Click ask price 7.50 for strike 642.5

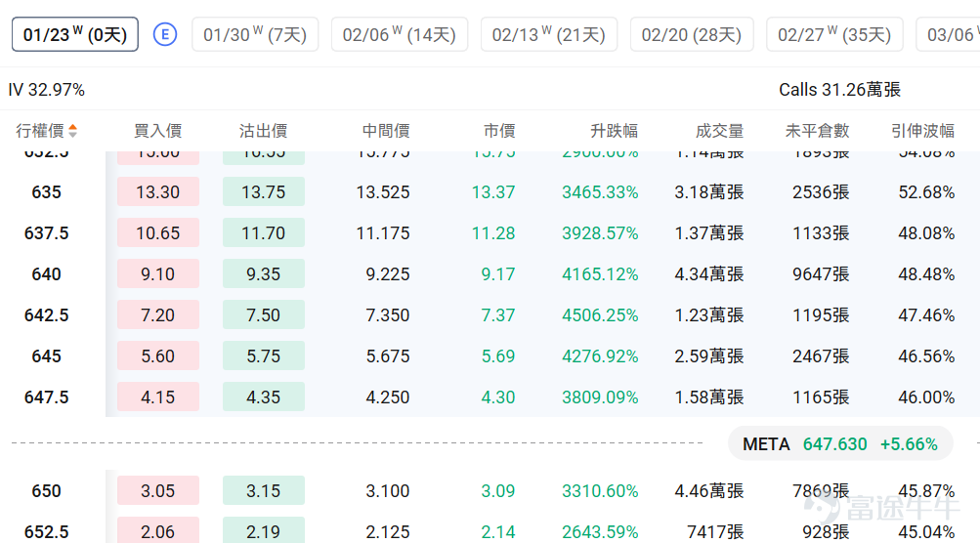[x=264, y=314]
